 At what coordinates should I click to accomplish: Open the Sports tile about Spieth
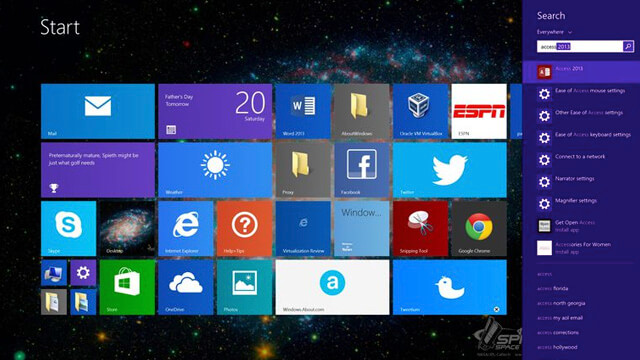tap(98, 170)
